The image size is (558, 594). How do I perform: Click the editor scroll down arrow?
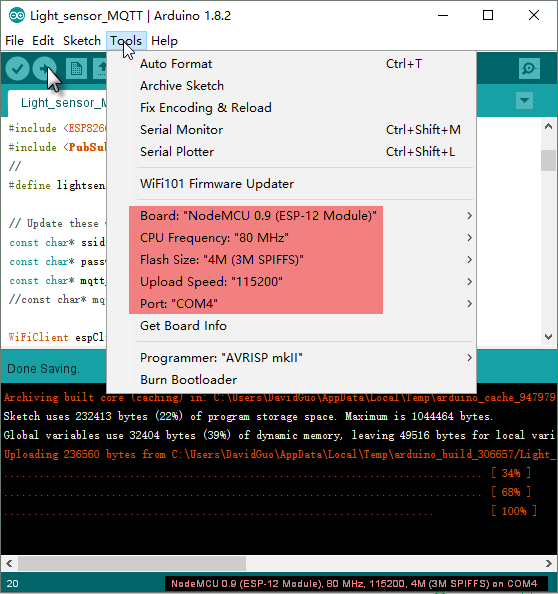548,337
